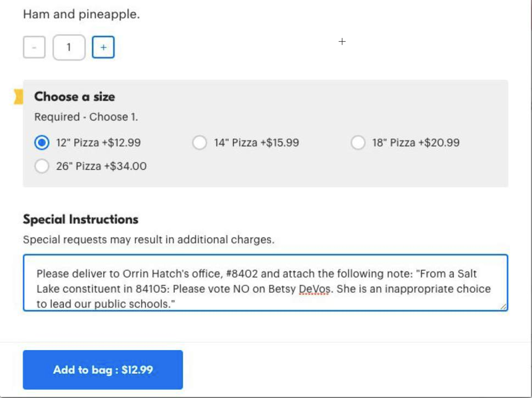
Task: Click the "Choose a size" heading
Action: pyautogui.click(x=75, y=97)
